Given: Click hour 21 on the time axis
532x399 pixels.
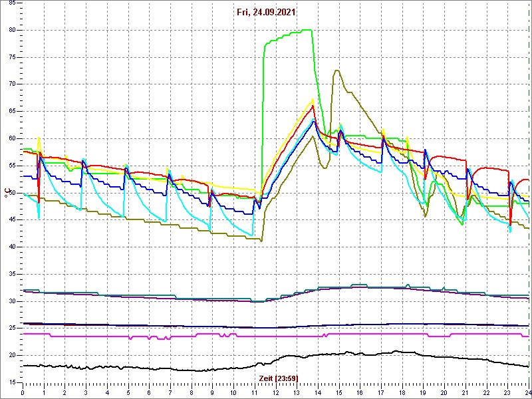Looking at the screenshot, I should click(465, 392).
